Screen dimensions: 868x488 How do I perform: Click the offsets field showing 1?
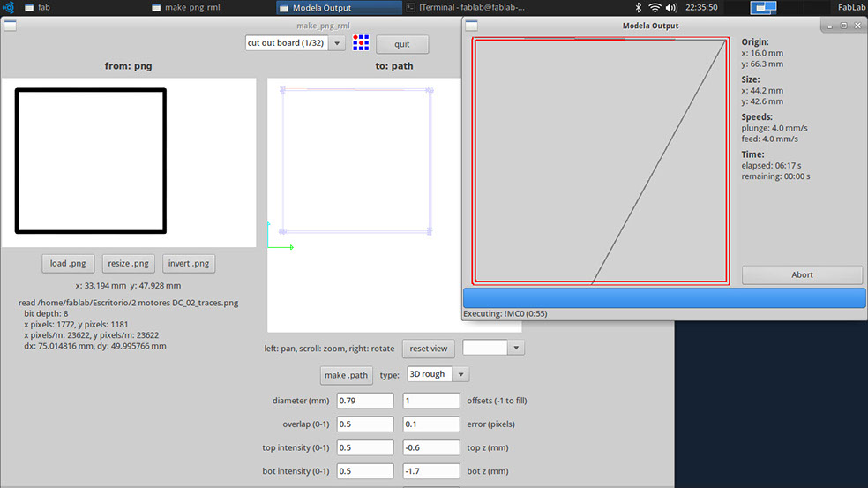pyautogui.click(x=431, y=401)
